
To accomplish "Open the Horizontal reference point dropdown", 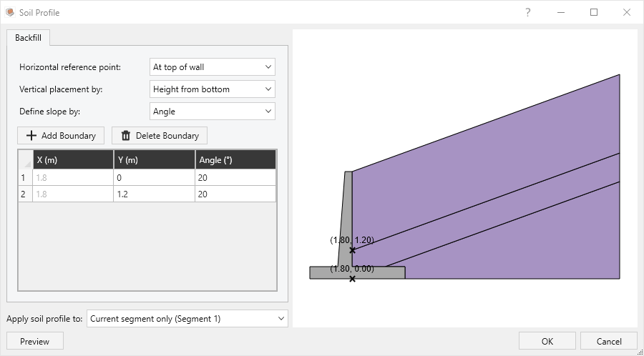I will pos(213,67).
